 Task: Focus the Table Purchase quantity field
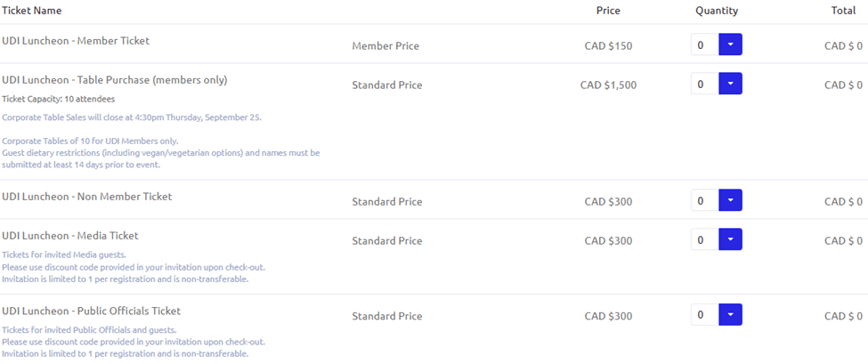coord(703,85)
